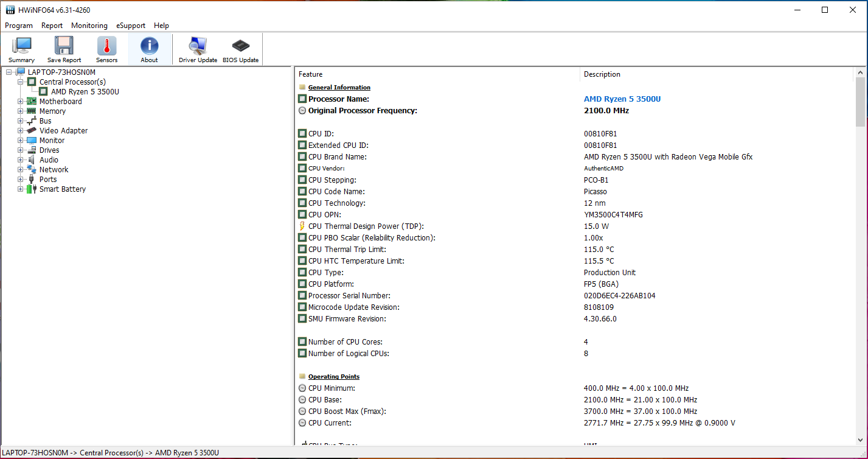Select AMD Ryzen 5 3500U tree item
Screen dimensions: 868x459
[85, 92]
